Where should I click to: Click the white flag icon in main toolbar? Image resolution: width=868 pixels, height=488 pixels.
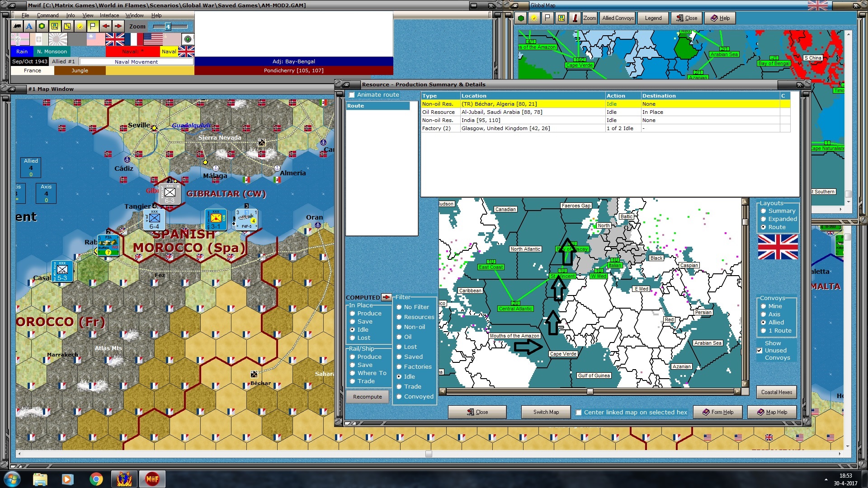coord(92,26)
